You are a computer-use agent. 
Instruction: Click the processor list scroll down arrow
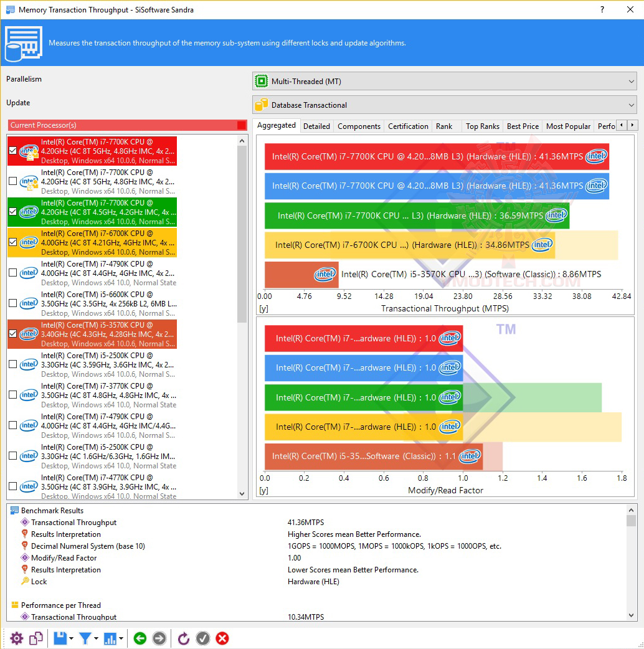click(242, 493)
